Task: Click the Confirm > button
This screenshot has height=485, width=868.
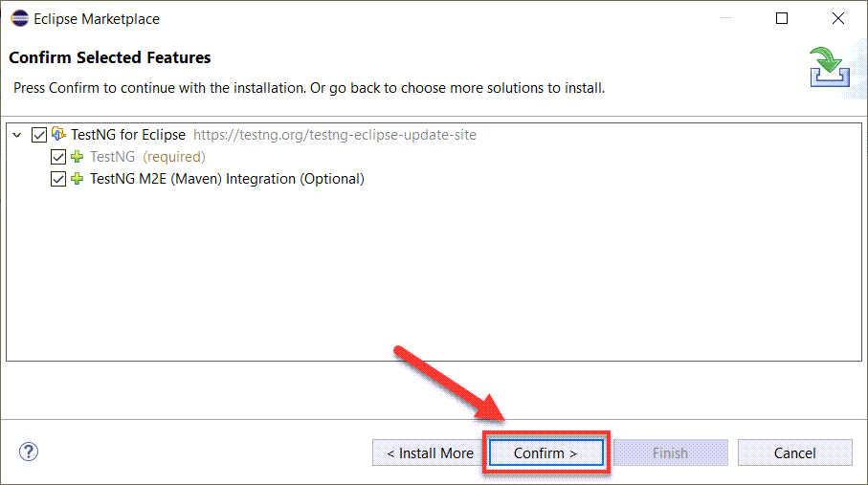Action: 545,452
